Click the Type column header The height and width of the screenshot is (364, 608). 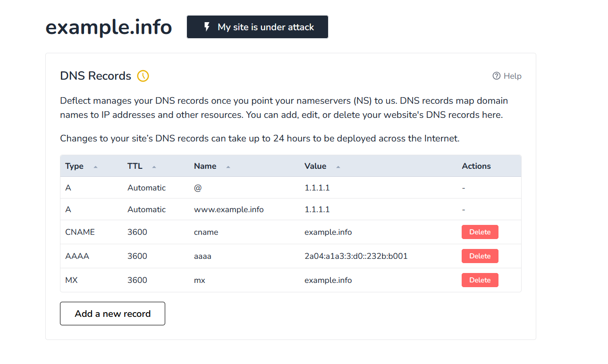pyautogui.click(x=74, y=166)
